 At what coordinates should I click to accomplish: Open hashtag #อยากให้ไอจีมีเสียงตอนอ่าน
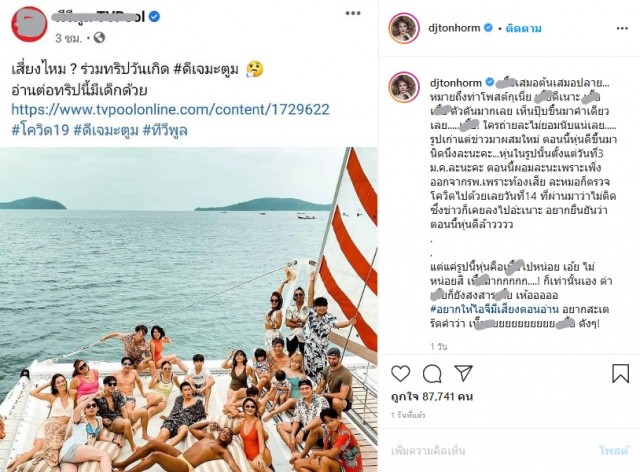coord(494,309)
